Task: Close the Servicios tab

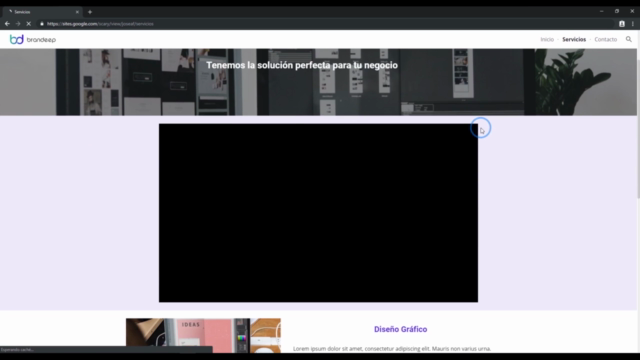Action: (77, 12)
